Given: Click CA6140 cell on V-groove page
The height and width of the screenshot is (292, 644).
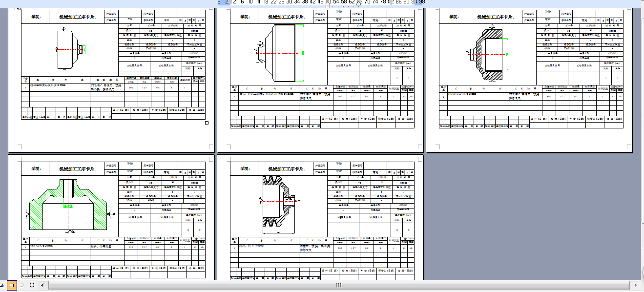Looking at the screenshot, I should tap(360, 200).
